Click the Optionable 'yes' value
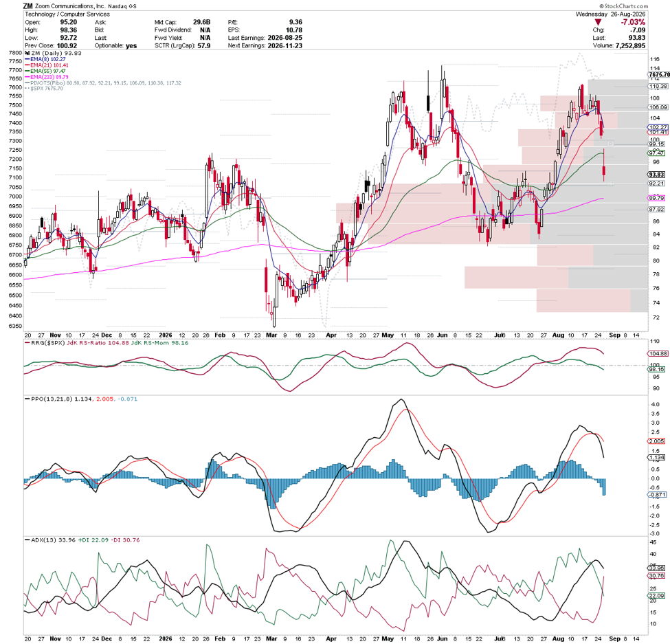Image resolution: width=670 pixels, height=644 pixels. [131, 46]
